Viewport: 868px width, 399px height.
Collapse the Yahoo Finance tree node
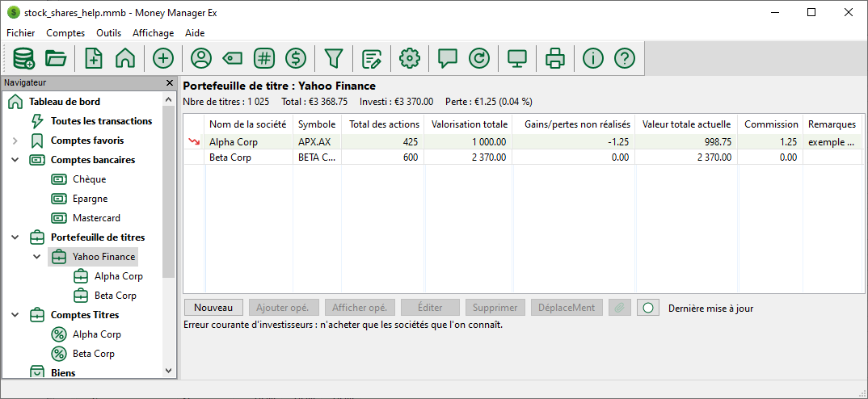coord(36,257)
